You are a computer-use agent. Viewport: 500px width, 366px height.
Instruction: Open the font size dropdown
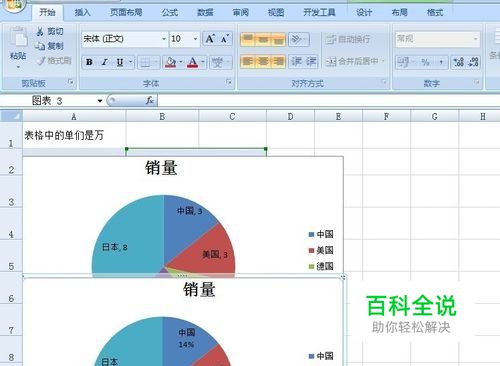(x=196, y=39)
